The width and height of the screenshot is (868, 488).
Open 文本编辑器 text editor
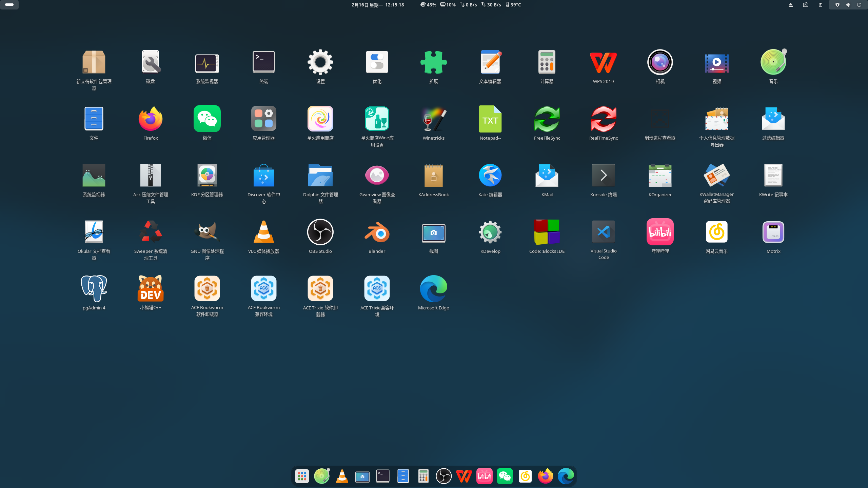pos(490,62)
